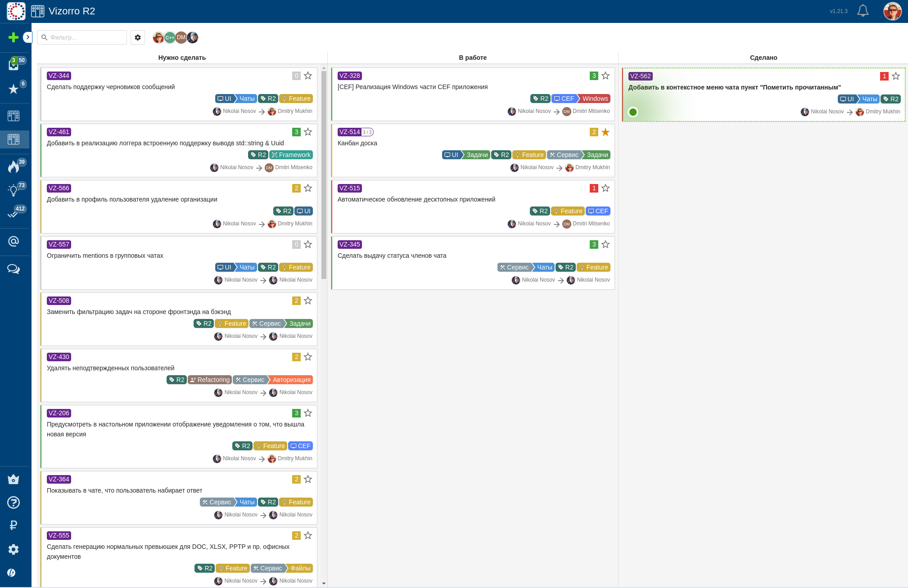Star the VZ-344 task

pos(308,76)
